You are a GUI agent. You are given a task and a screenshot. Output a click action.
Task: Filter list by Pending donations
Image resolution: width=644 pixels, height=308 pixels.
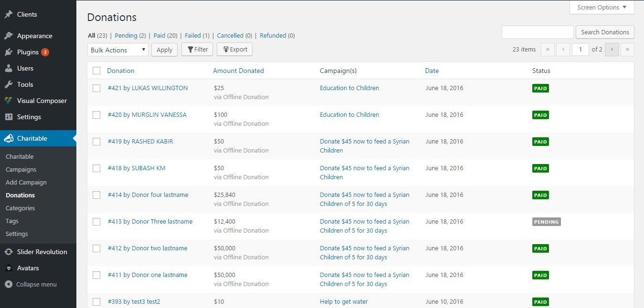[126, 35]
